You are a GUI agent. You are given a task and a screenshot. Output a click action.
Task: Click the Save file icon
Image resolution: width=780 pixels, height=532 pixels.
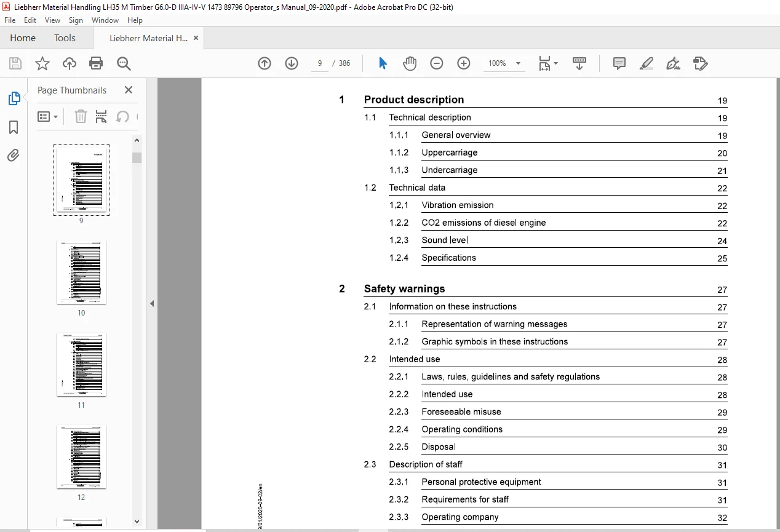[15, 63]
